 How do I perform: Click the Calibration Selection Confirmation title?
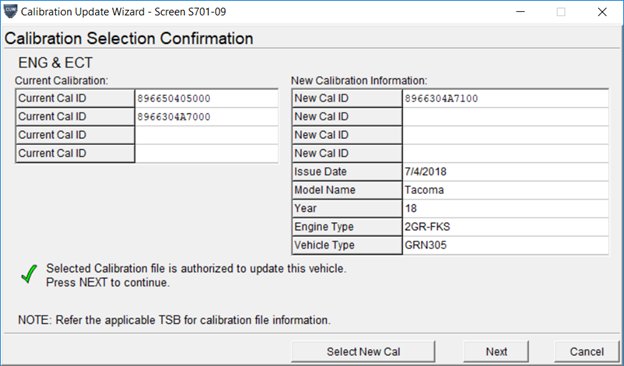coord(129,39)
